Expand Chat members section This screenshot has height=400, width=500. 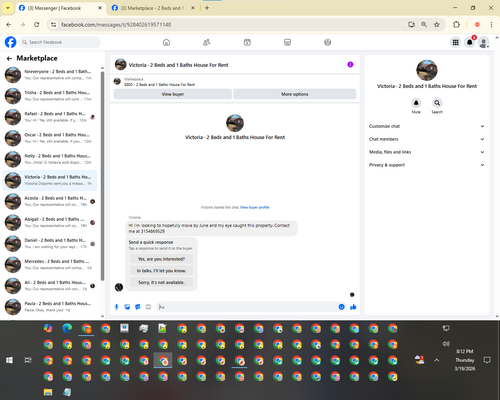426,139
